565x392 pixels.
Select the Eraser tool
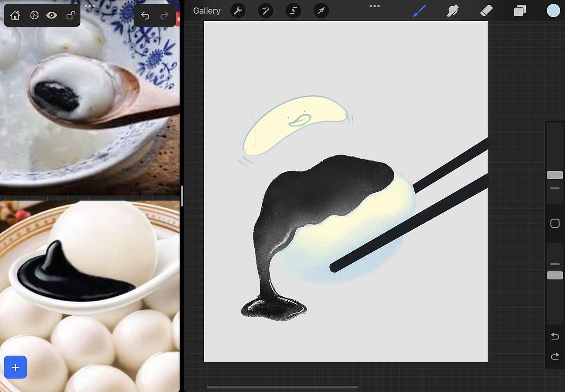pos(486,11)
